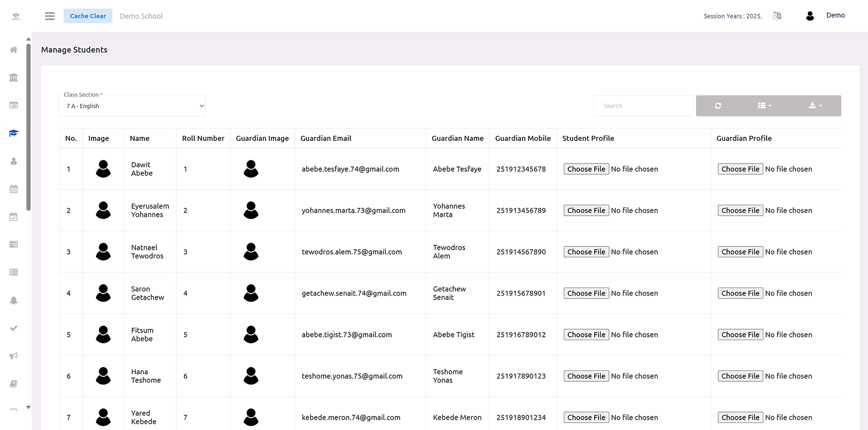Expand the table columns dropdown
The width and height of the screenshot is (868, 430).
click(x=764, y=106)
